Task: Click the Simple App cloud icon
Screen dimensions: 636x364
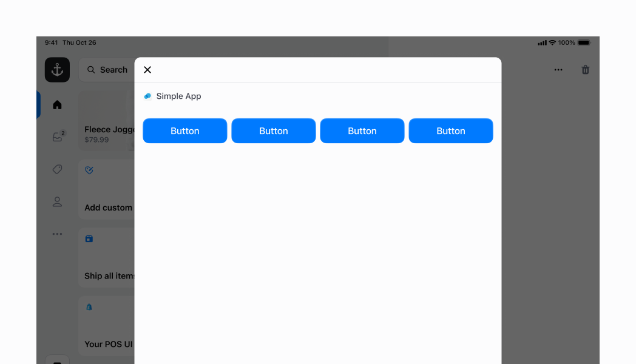Action: (x=147, y=96)
